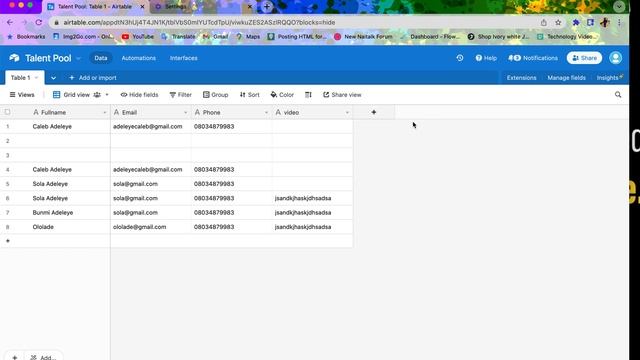Select Caleb Adeleye cell in row 1

tap(69, 127)
